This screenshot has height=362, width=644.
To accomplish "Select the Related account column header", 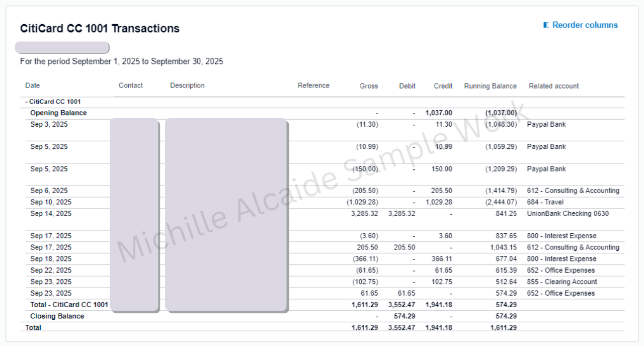I will coord(554,86).
